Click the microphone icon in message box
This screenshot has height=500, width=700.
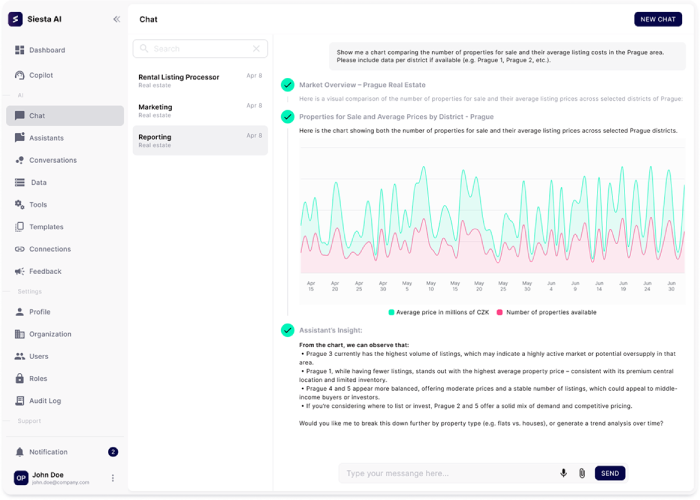point(564,473)
